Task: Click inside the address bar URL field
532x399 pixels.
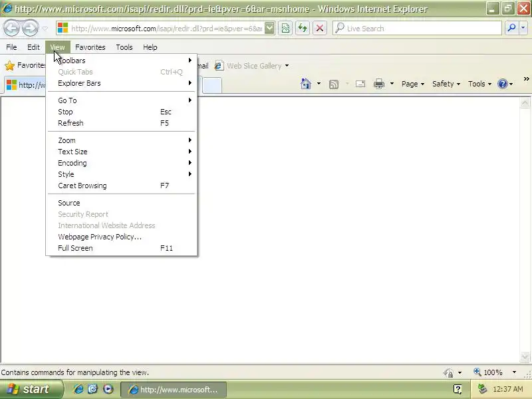Action: pyautogui.click(x=166, y=29)
